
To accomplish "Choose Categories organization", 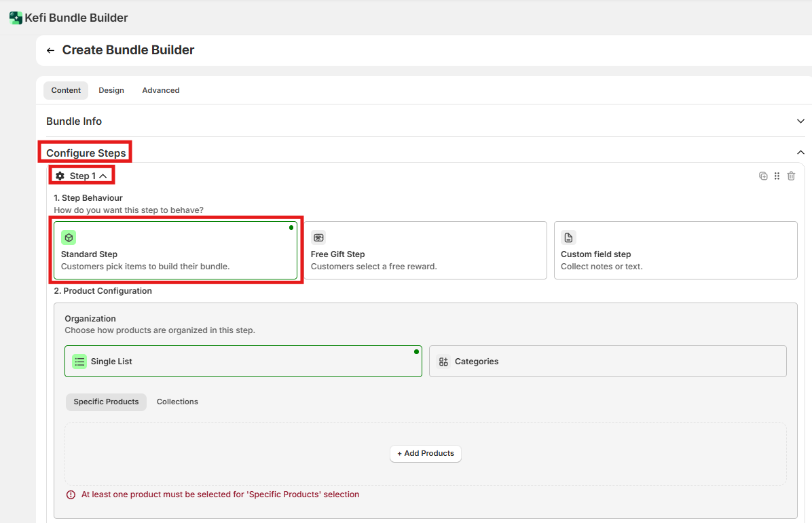I will (x=608, y=361).
